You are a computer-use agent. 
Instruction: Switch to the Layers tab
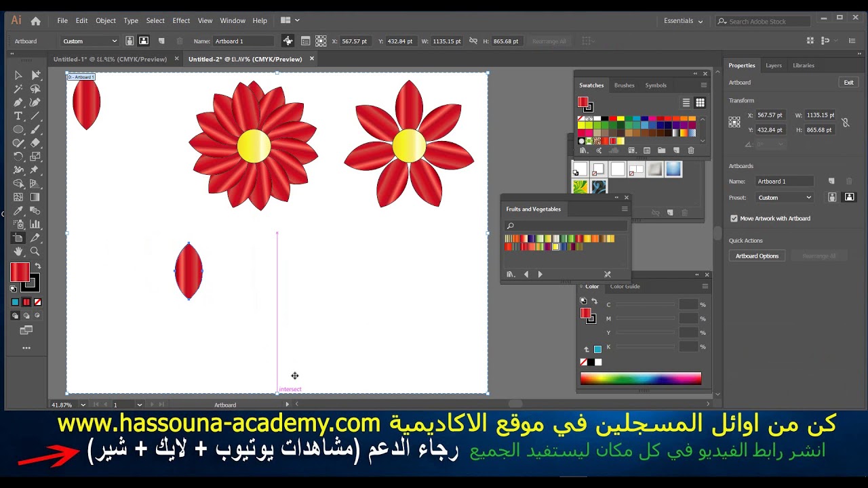tap(774, 66)
